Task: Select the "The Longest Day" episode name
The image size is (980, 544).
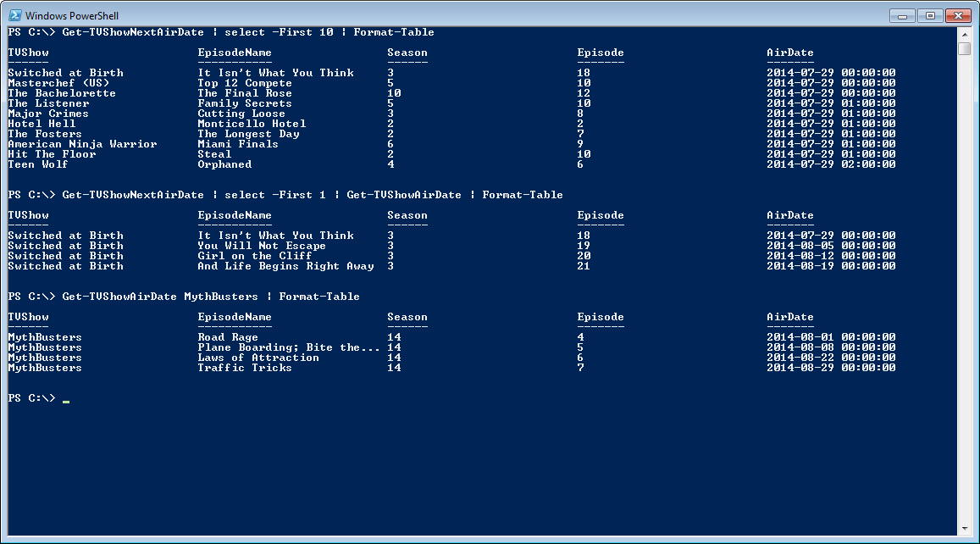Action: [x=249, y=134]
